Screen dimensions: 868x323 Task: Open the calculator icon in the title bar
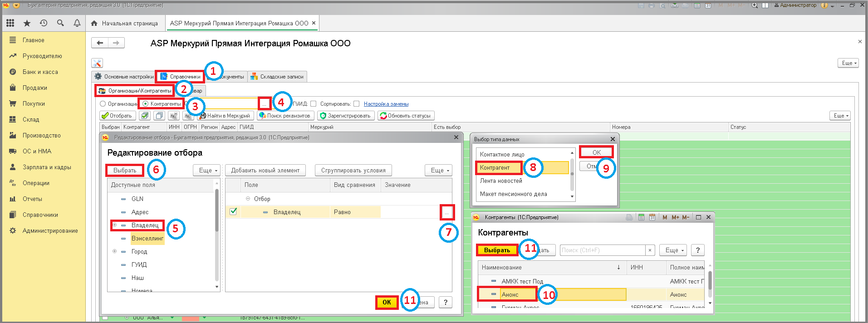(x=696, y=5)
